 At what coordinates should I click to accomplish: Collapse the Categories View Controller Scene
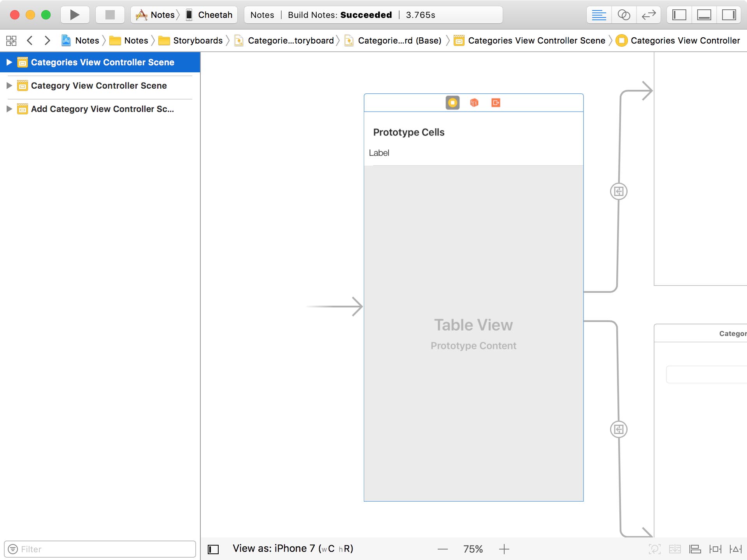(x=9, y=62)
